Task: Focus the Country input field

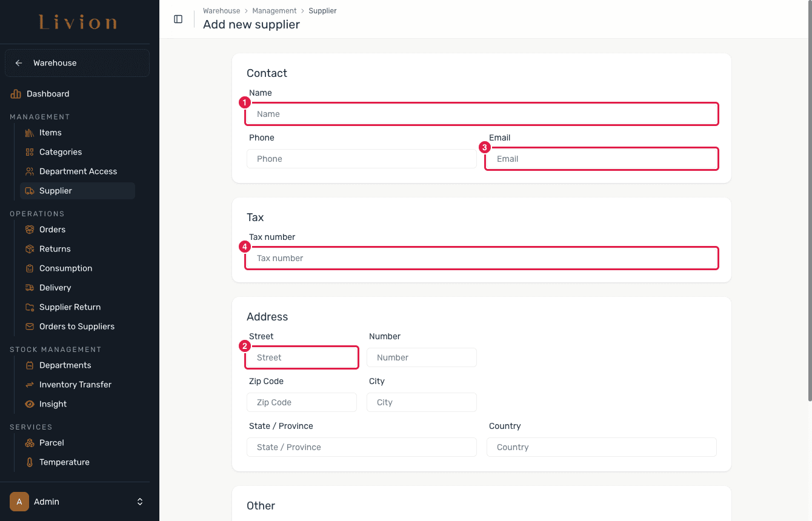Action: click(602, 447)
